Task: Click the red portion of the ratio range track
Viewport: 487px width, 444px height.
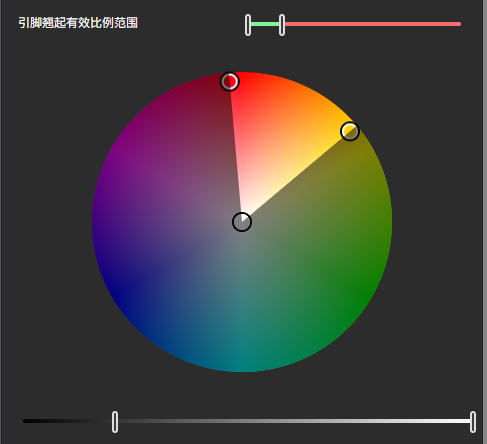Action: pos(373,24)
